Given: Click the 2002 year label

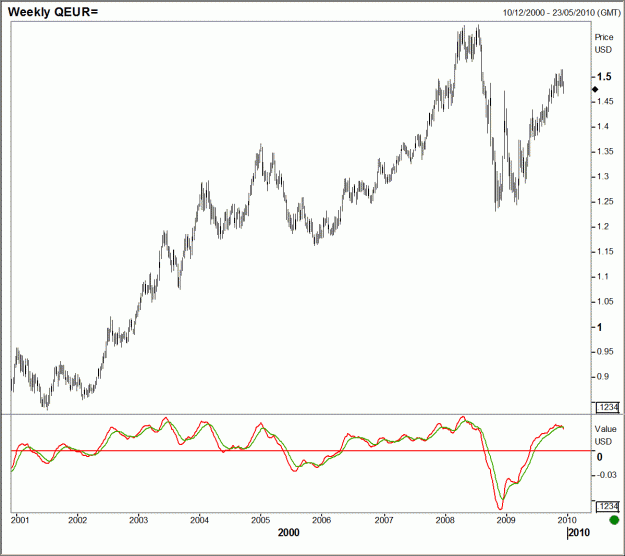Looking at the screenshot, I should [x=77, y=520].
